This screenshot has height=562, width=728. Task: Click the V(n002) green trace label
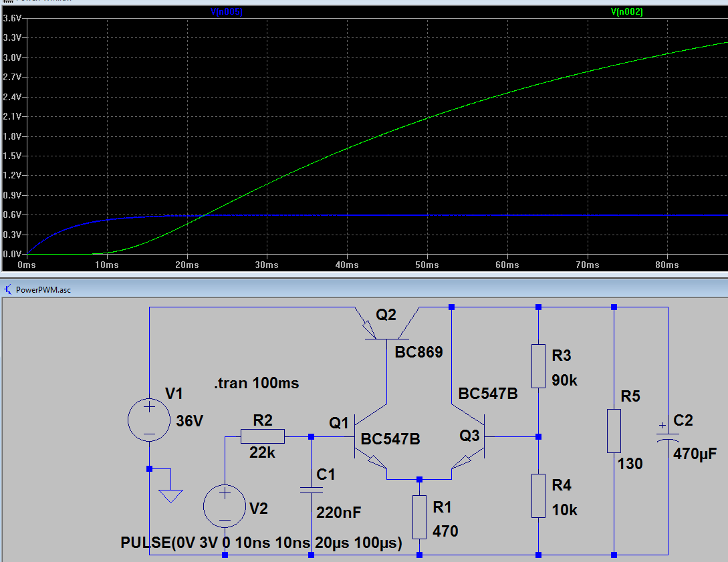pyautogui.click(x=627, y=11)
